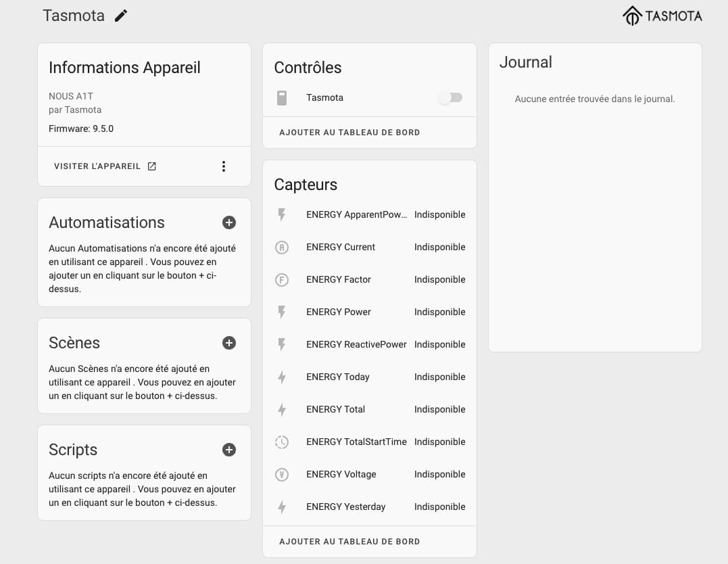Screen dimensions: 728x564
Task: Click the ENERGY Current ampere icon
Action: [x=282, y=247]
